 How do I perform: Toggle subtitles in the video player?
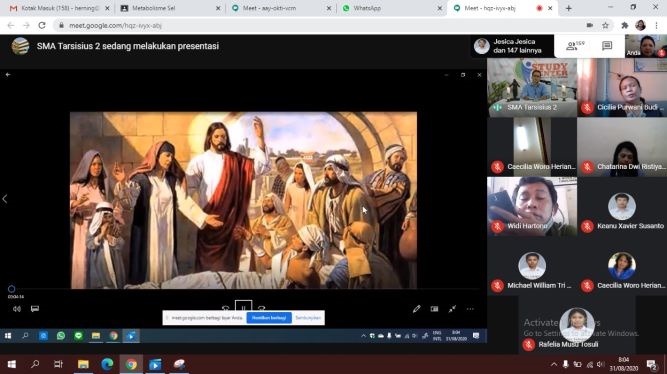pyautogui.click(x=35, y=309)
